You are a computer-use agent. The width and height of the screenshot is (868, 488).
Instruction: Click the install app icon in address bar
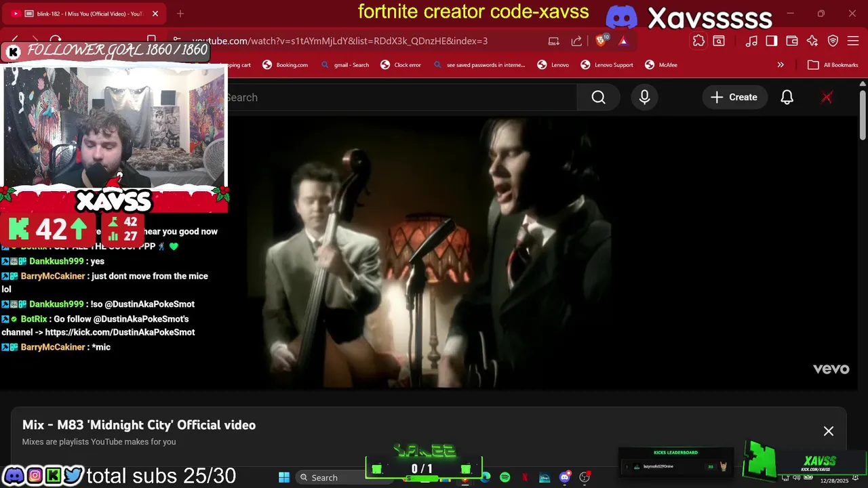point(553,41)
